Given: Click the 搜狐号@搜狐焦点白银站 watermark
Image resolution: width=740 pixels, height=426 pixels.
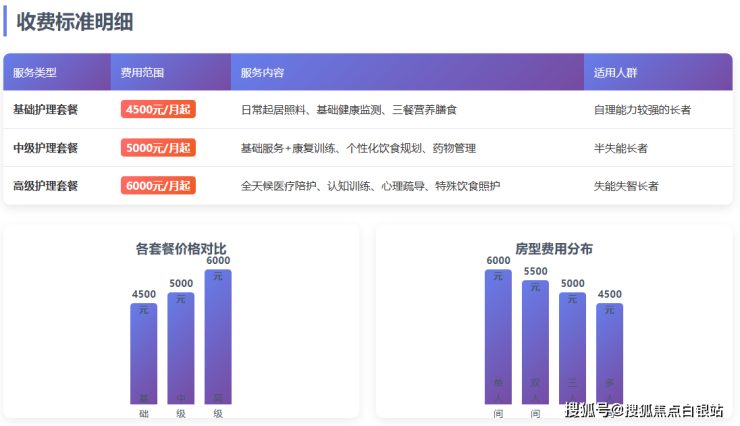Looking at the screenshot, I should point(643,410).
